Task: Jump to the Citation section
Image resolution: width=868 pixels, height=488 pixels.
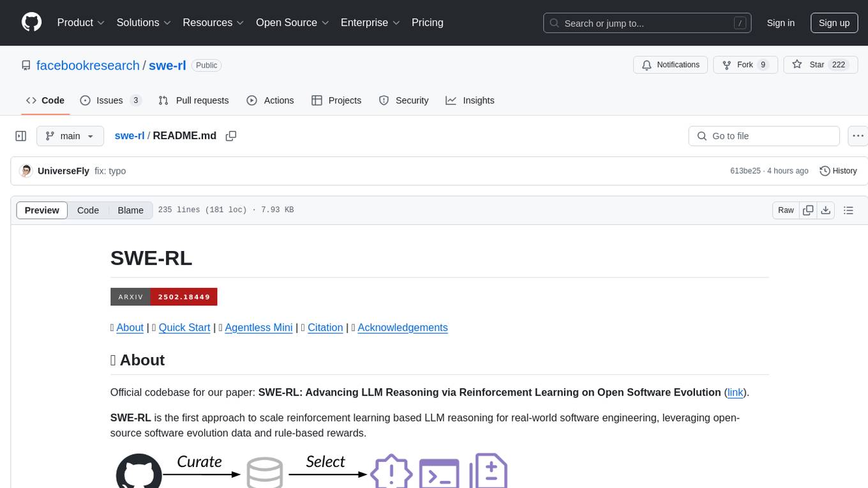Action: click(x=325, y=327)
